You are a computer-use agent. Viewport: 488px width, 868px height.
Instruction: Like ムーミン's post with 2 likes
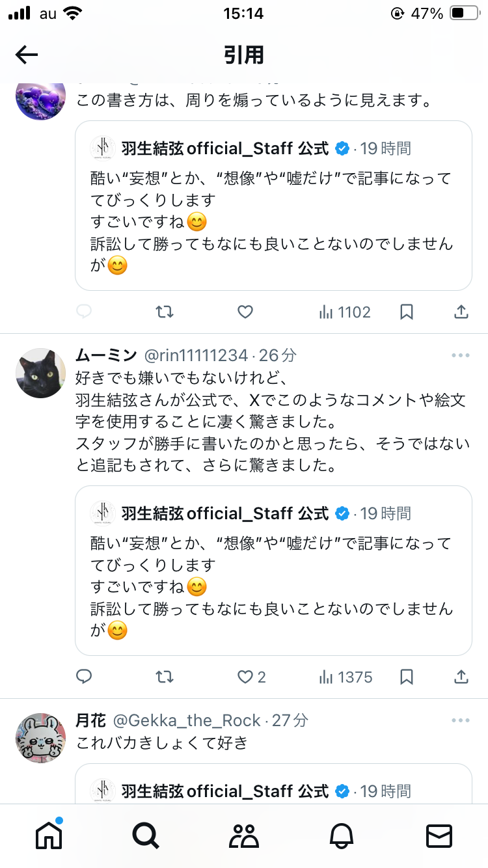(x=245, y=677)
